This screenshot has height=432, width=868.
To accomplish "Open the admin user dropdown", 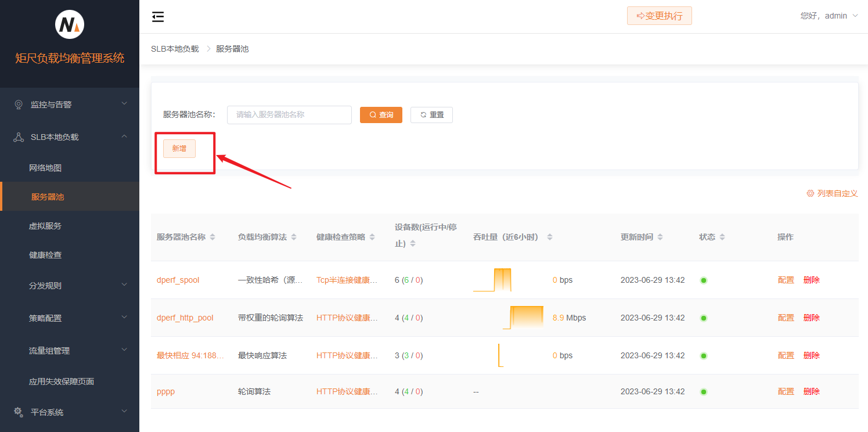I will [x=829, y=16].
